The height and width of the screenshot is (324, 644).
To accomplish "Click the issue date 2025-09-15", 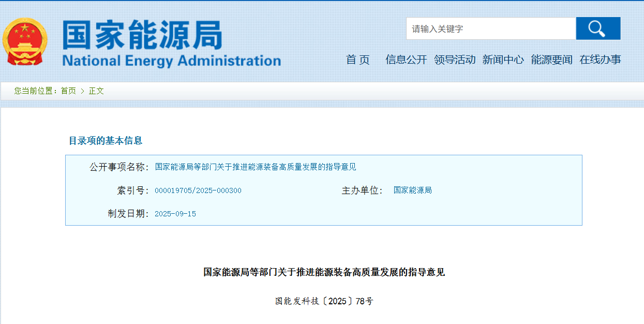I will click(x=175, y=214).
